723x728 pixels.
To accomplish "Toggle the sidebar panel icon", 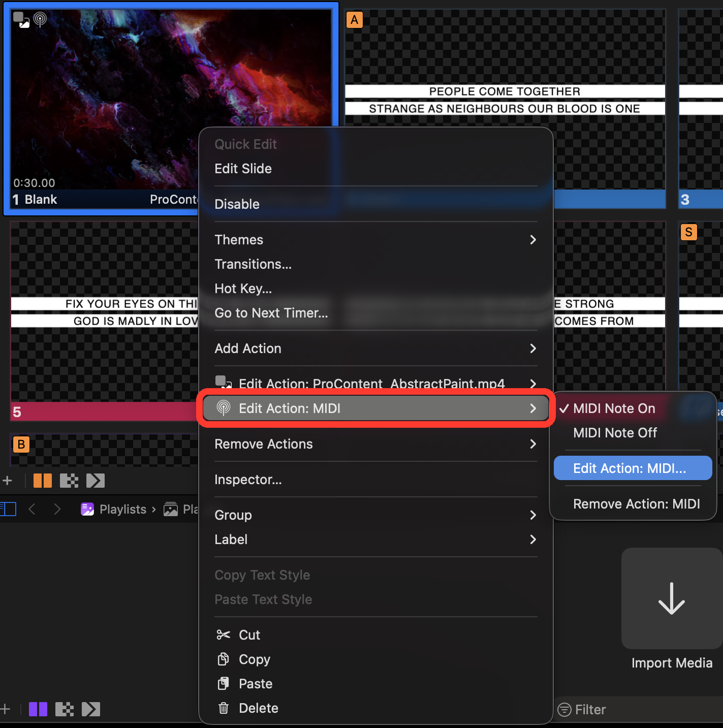I will pos(8,509).
